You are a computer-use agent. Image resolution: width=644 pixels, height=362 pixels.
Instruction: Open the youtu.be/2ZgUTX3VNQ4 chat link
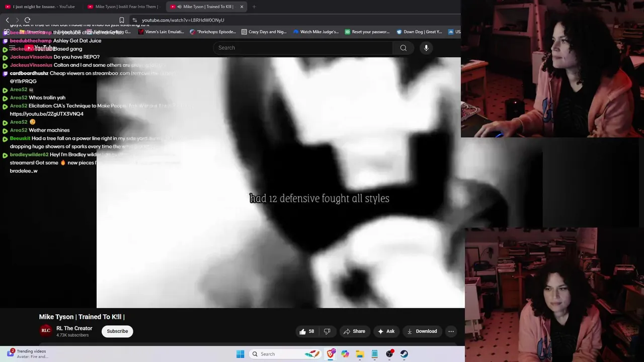[47, 114]
